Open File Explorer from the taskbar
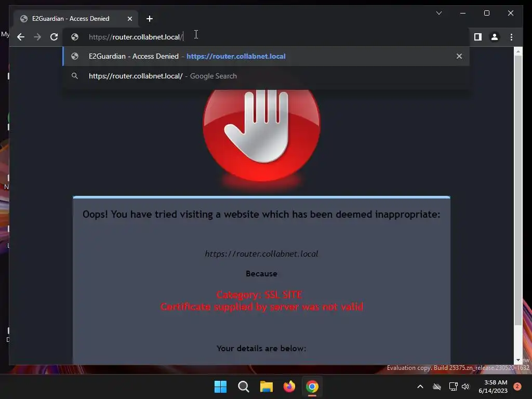The image size is (532, 399). [267, 387]
